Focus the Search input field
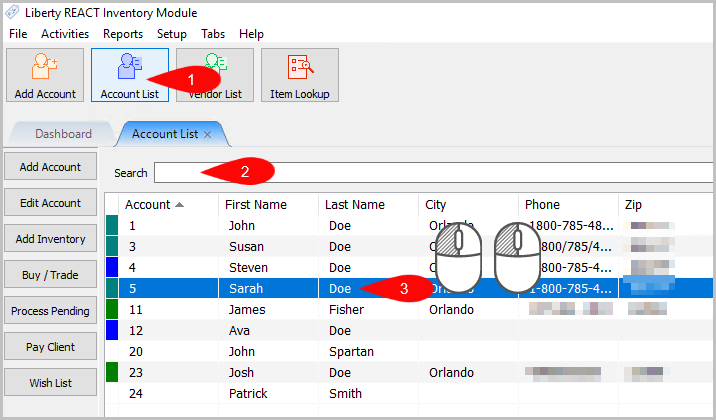Screen dimensions: 716x420 433,173
